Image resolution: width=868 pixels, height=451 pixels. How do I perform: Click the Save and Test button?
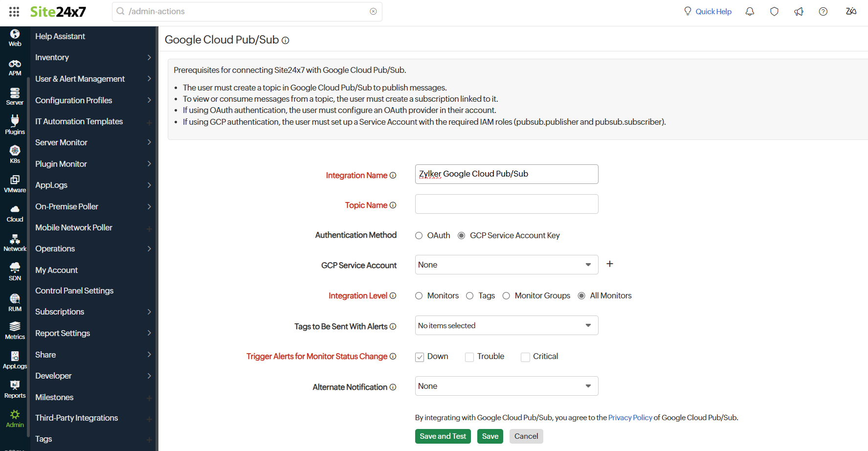(443, 436)
